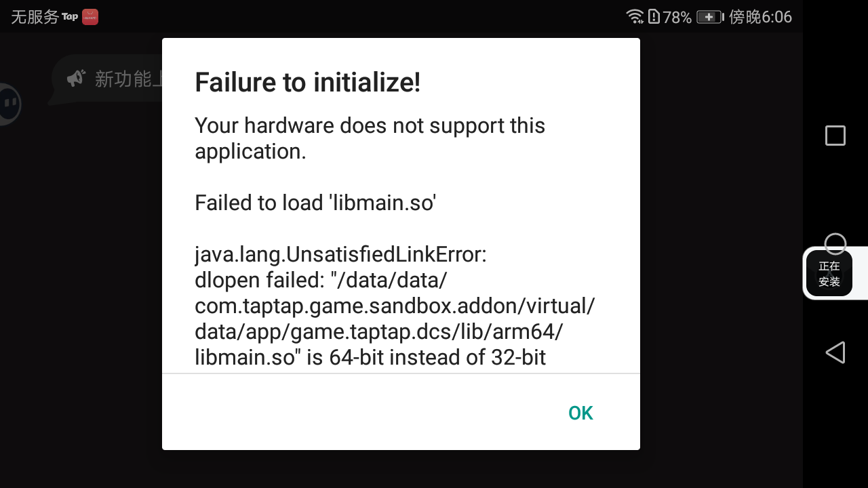Tap the battery charging icon
This screenshot has height=488, width=868.
(x=709, y=17)
